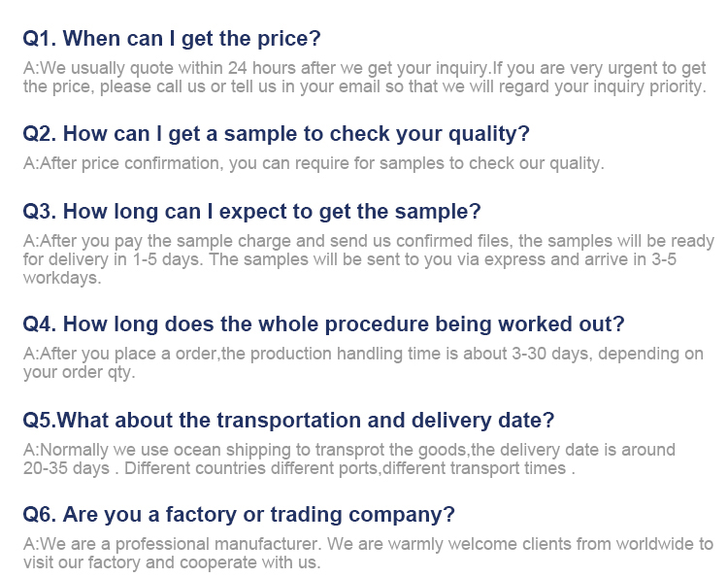Click 'for delivery in 1-5 days' line
Image resolution: width=728 pixels, height=578 pixels.
(x=349, y=259)
